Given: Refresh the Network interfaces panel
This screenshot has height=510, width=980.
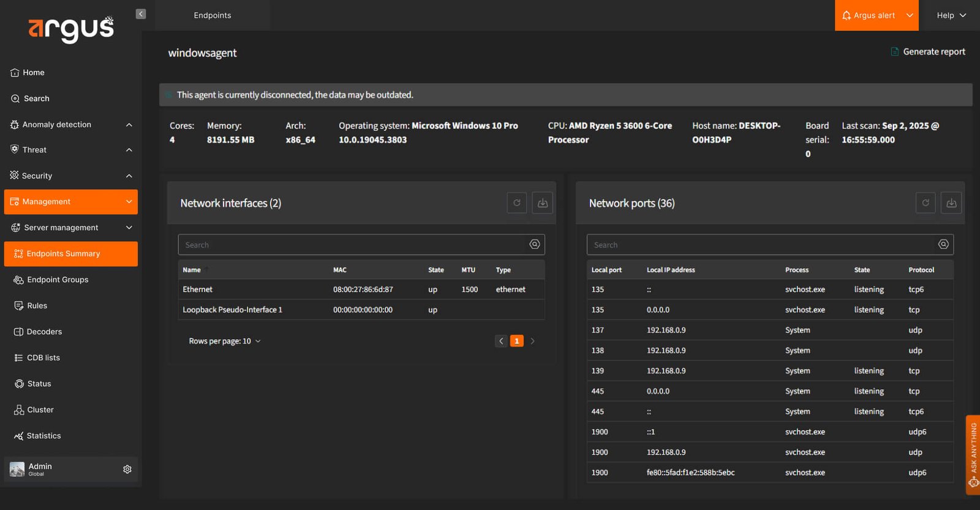Looking at the screenshot, I should (517, 203).
